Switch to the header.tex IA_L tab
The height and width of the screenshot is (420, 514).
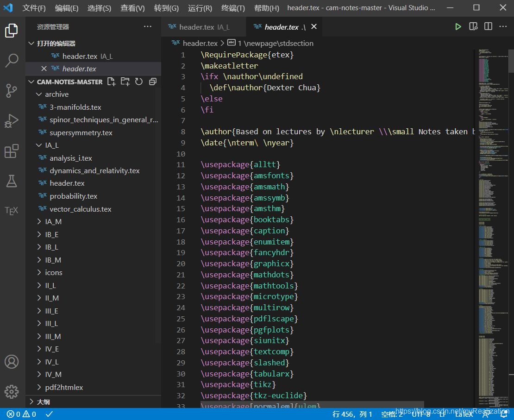tap(204, 27)
